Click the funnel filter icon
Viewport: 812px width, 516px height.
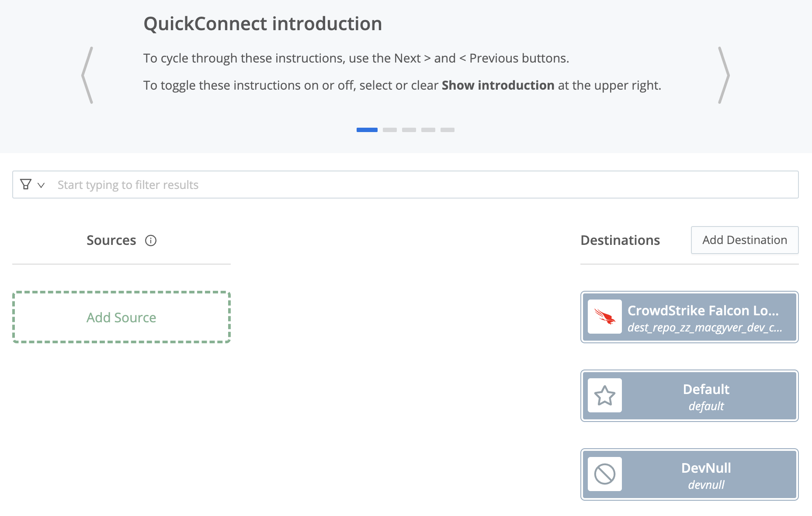[x=26, y=185]
